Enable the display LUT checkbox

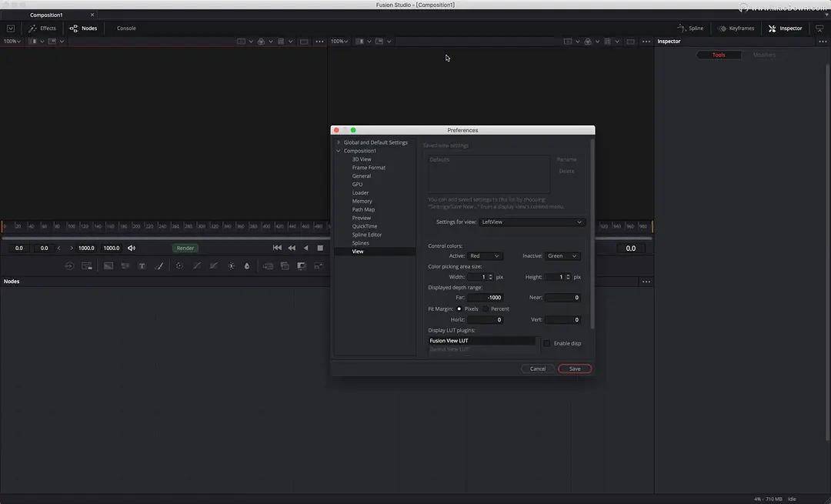547,343
